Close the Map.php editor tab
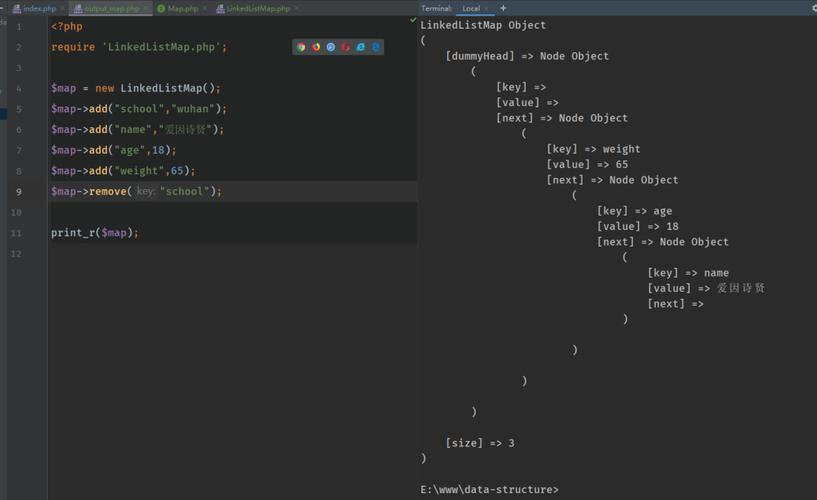The width and height of the screenshot is (817, 500). click(205, 8)
